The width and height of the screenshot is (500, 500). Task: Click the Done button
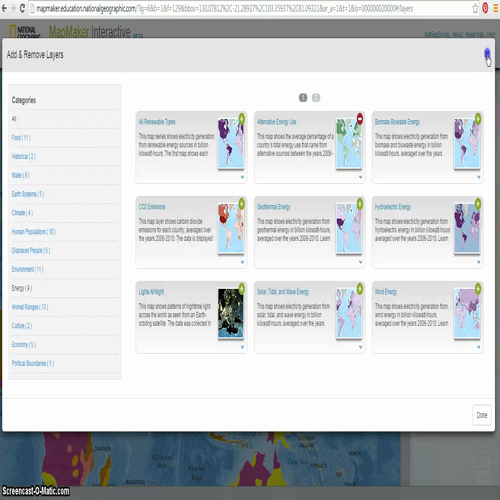[x=482, y=415]
